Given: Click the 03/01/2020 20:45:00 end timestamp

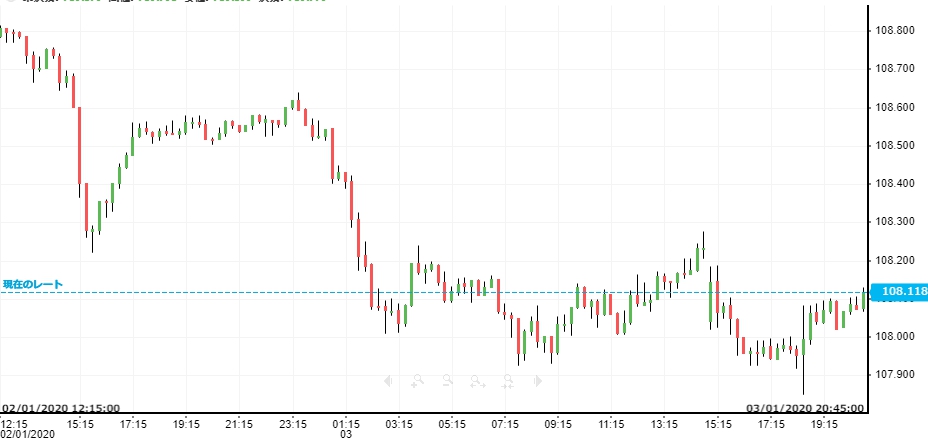Looking at the screenshot, I should tap(799, 408).
